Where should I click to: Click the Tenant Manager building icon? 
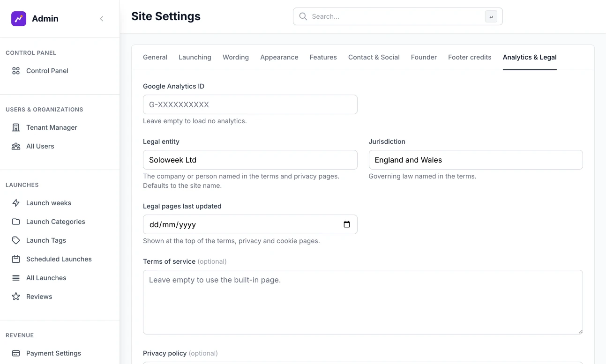pos(16,127)
